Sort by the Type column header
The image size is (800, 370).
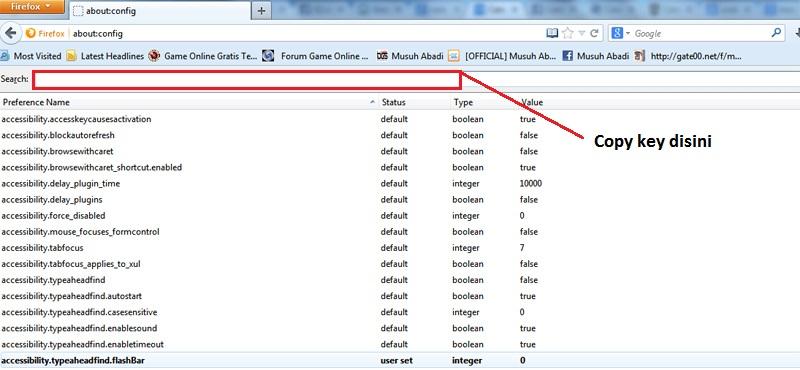coord(485,102)
